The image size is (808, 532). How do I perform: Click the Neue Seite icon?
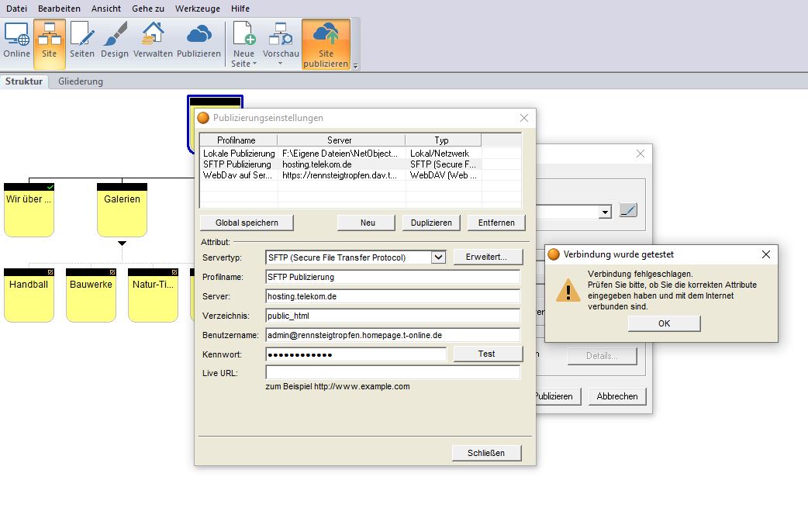coord(243,36)
